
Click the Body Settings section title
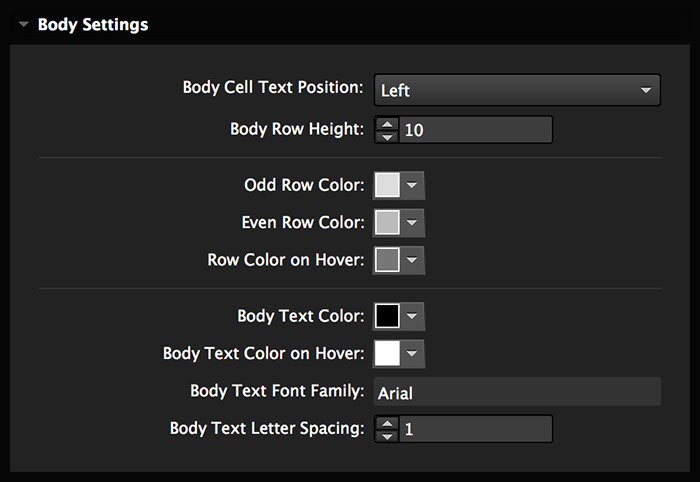click(x=93, y=25)
